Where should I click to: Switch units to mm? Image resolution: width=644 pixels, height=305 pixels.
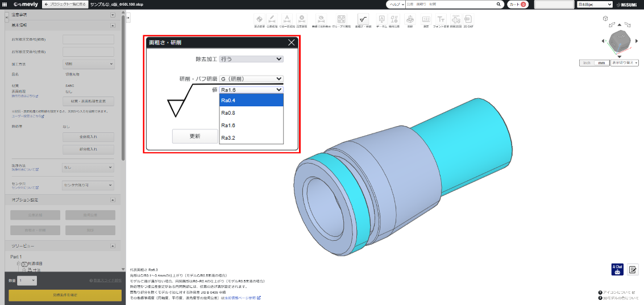(x=601, y=63)
